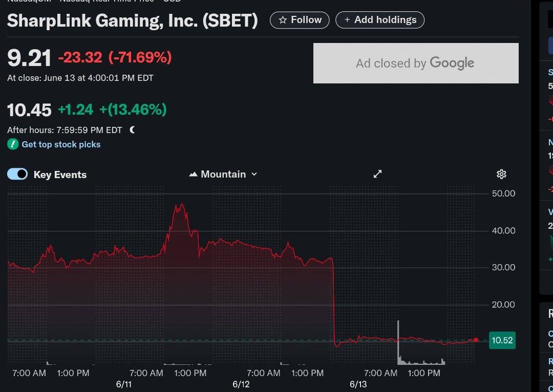Click the +1.24 +(13.46%) change text

tap(112, 110)
